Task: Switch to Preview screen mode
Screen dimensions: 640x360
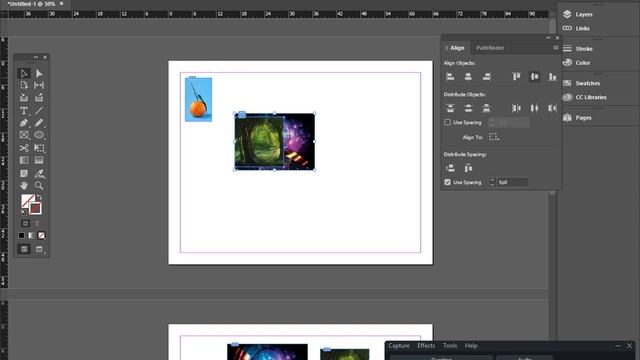Action: [x=39, y=249]
